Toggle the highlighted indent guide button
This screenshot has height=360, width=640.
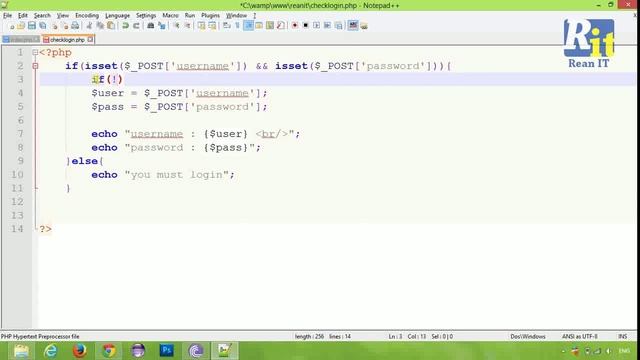pos(248,26)
